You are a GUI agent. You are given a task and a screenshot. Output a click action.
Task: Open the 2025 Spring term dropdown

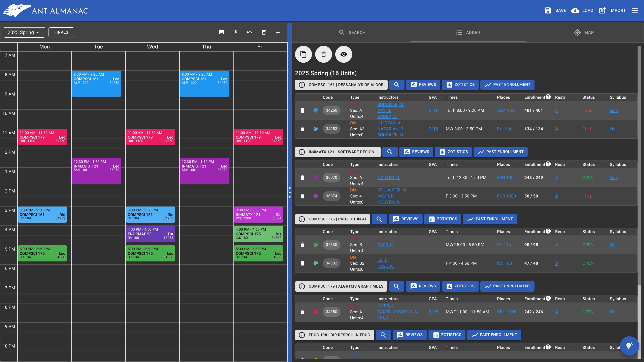click(x=24, y=32)
